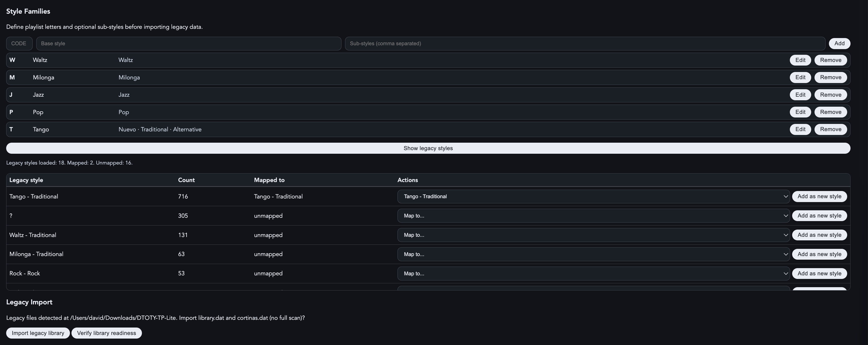
Task: Remove the Pop style family
Action: click(x=831, y=112)
